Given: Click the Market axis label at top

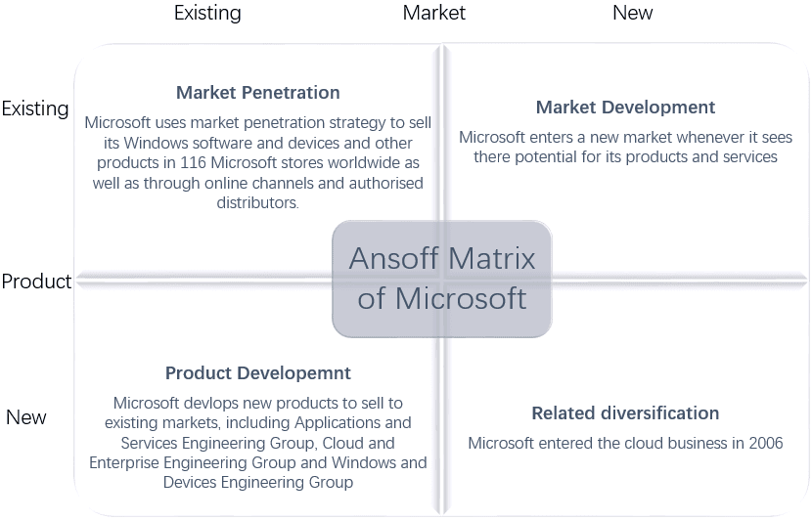Looking at the screenshot, I should tap(434, 13).
